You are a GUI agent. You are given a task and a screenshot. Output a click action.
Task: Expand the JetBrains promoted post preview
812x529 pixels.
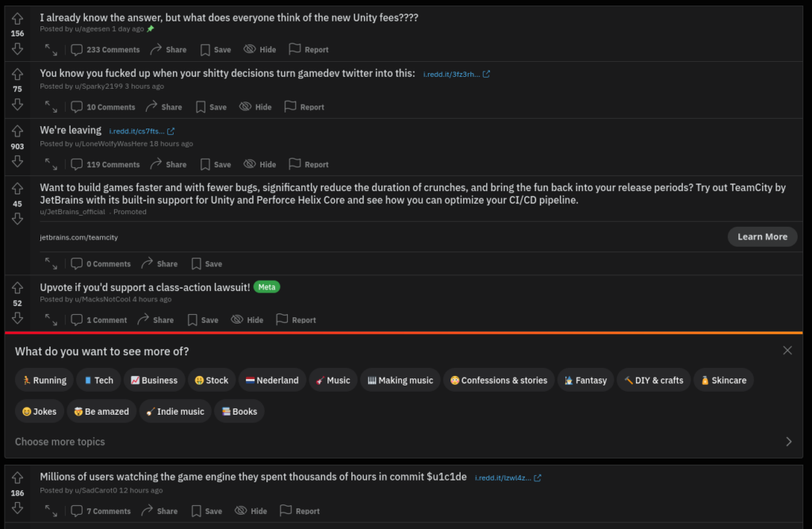point(51,264)
